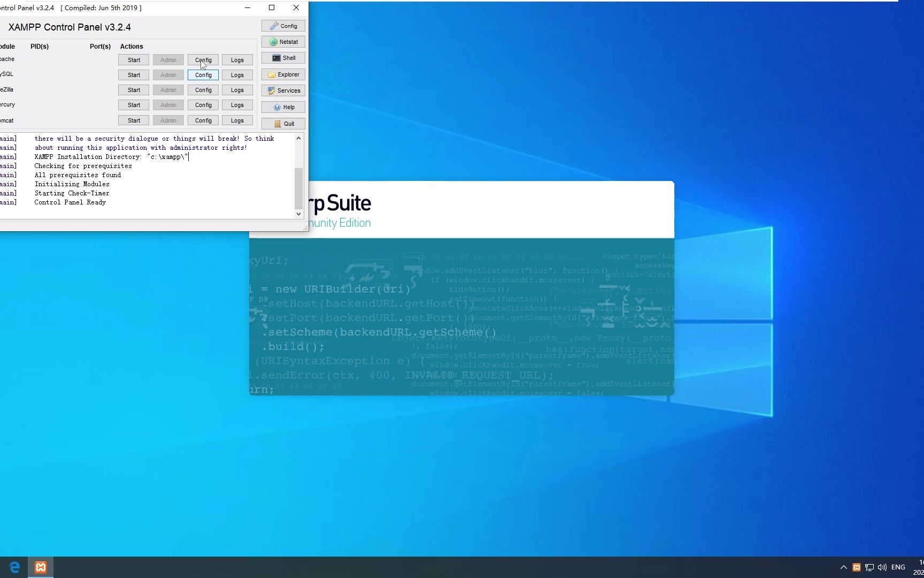Image resolution: width=924 pixels, height=578 pixels.
Task: Maximize the XAMPP Control Panel window
Action: tap(272, 7)
